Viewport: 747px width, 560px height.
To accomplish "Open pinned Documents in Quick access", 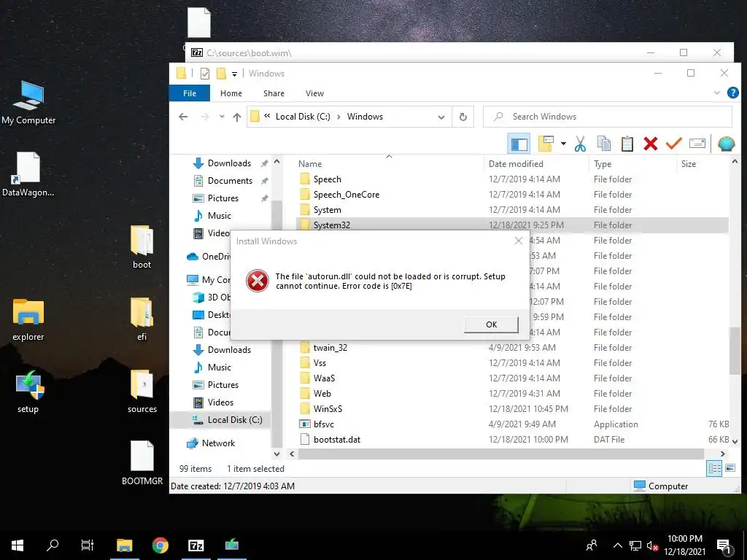I will (230, 181).
